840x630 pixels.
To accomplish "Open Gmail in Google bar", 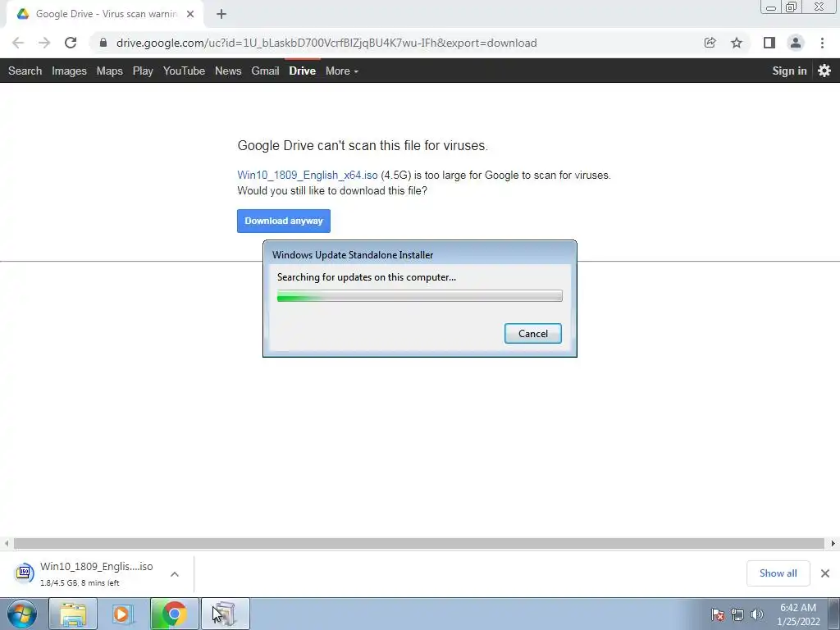I will [x=265, y=71].
